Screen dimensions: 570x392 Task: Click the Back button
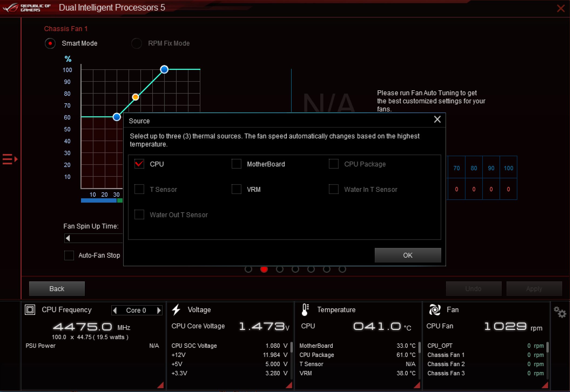57,289
